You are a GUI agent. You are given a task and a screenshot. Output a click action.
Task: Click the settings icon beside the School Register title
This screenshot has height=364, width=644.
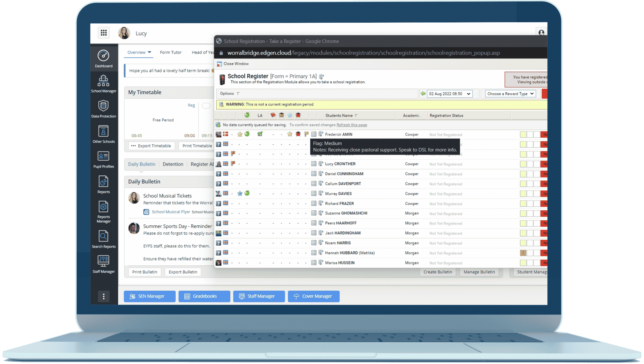[x=321, y=77]
